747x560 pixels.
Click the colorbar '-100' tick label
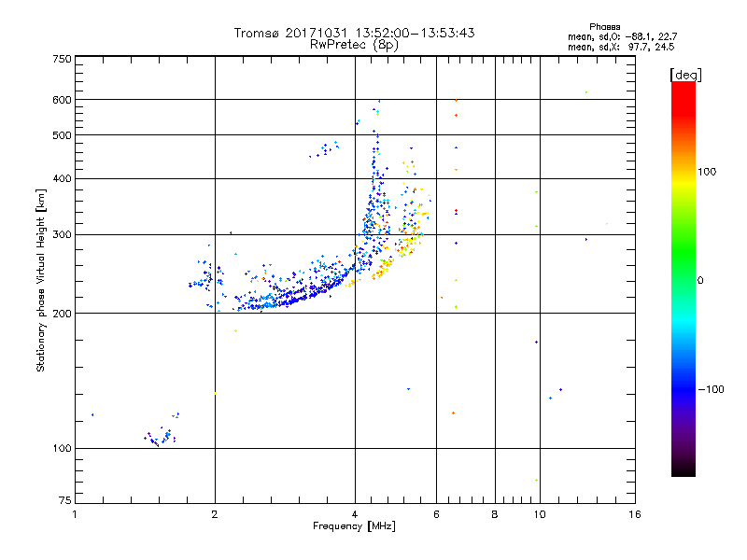(711, 389)
